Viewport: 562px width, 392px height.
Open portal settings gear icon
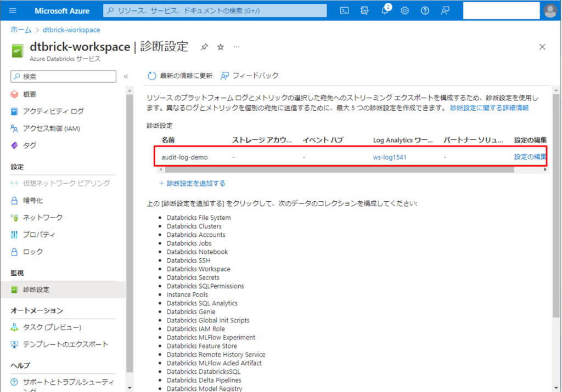405,10
